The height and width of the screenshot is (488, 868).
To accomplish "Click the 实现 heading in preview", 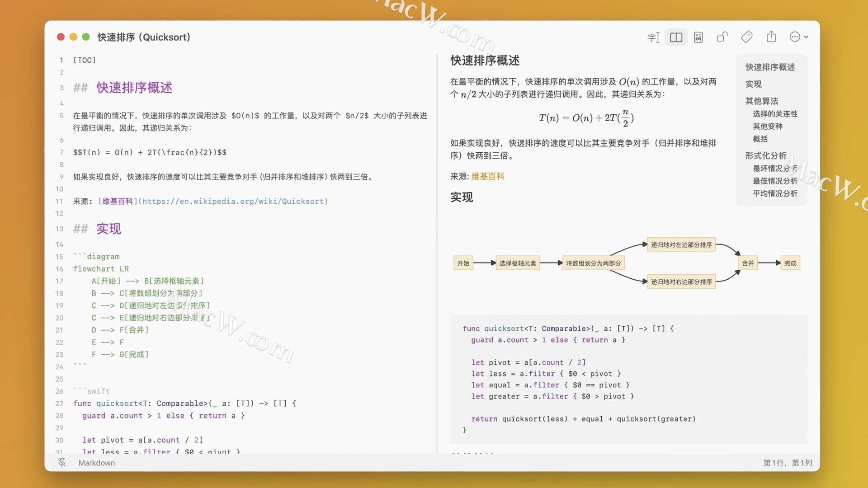I will click(462, 197).
